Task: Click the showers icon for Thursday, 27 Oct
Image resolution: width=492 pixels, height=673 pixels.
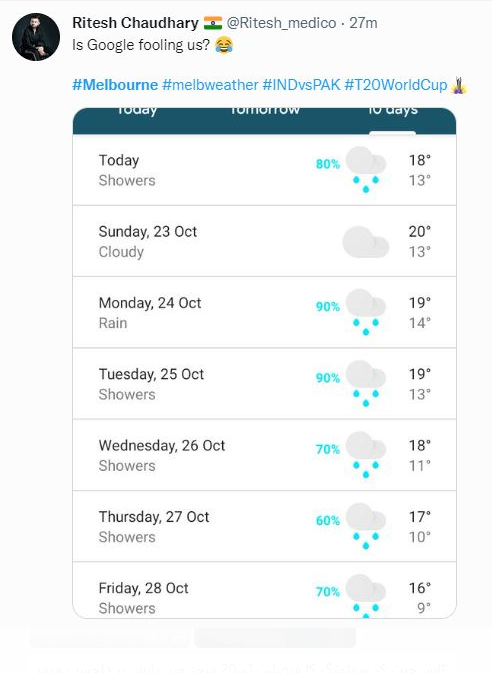Action: [x=366, y=526]
